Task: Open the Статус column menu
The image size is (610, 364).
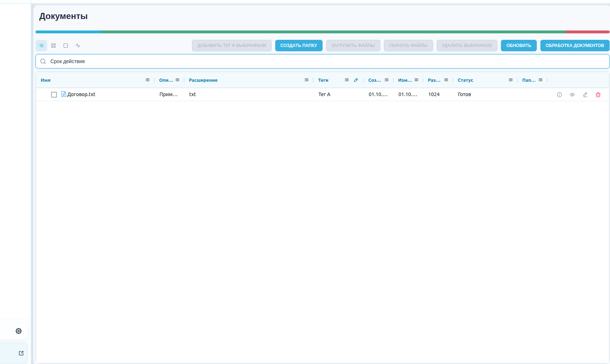Action: pos(511,80)
